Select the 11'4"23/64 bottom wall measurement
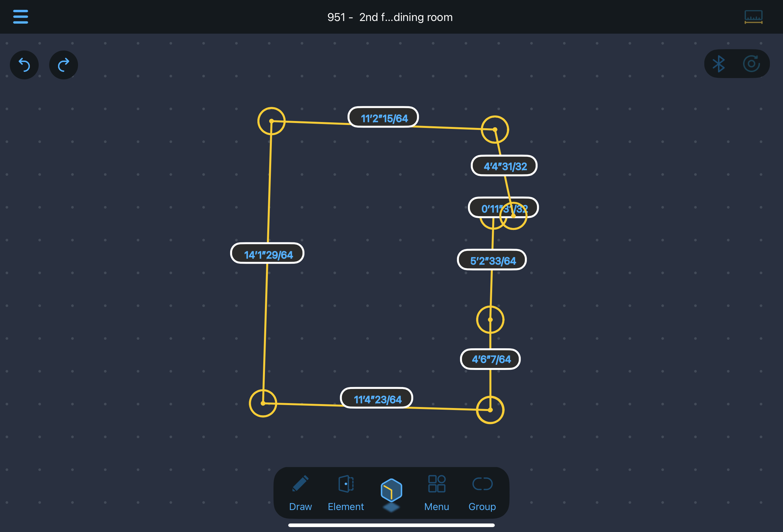This screenshot has width=783, height=532. pos(377,399)
